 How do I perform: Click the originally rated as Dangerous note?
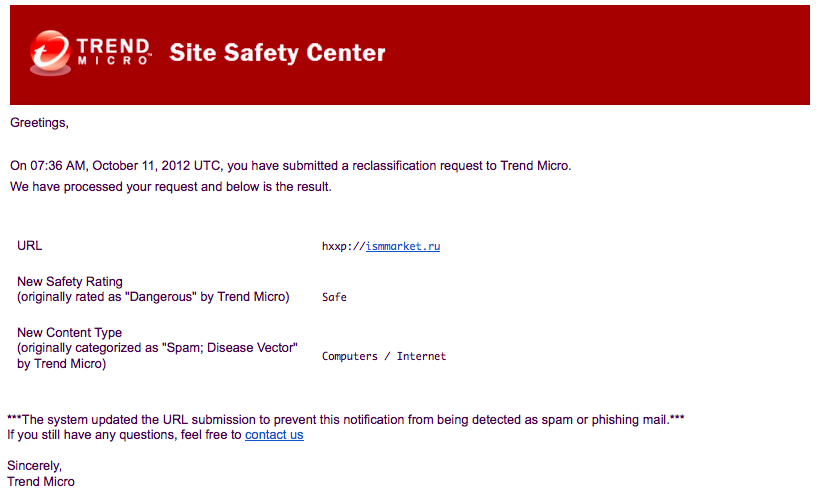click(153, 297)
